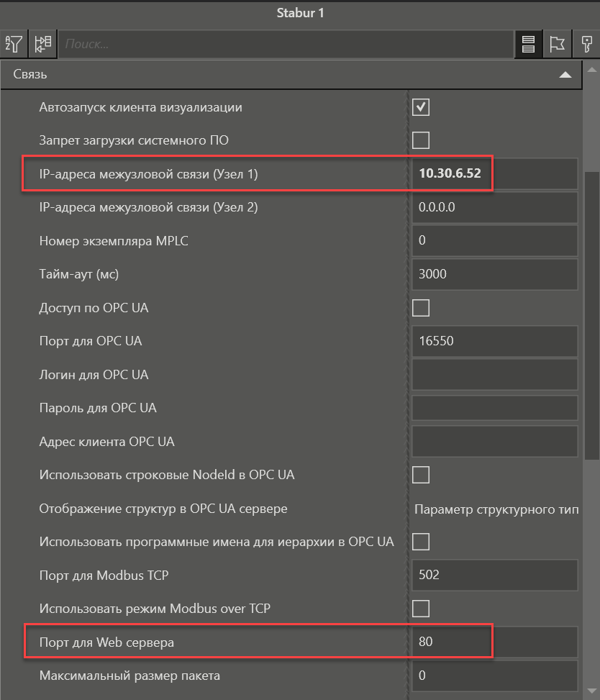Select label Максимальный размер пакета
Image resolution: width=600 pixels, height=700 pixels.
point(129,676)
